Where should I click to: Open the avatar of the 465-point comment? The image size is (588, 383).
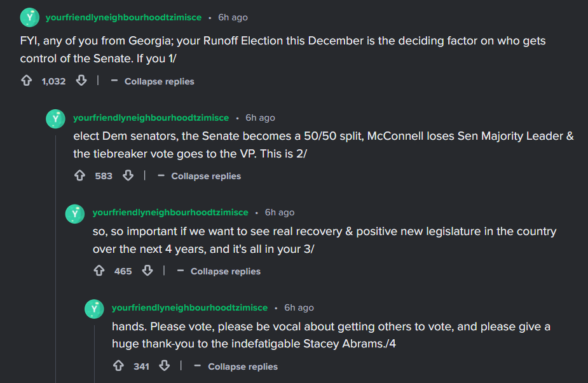75,213
